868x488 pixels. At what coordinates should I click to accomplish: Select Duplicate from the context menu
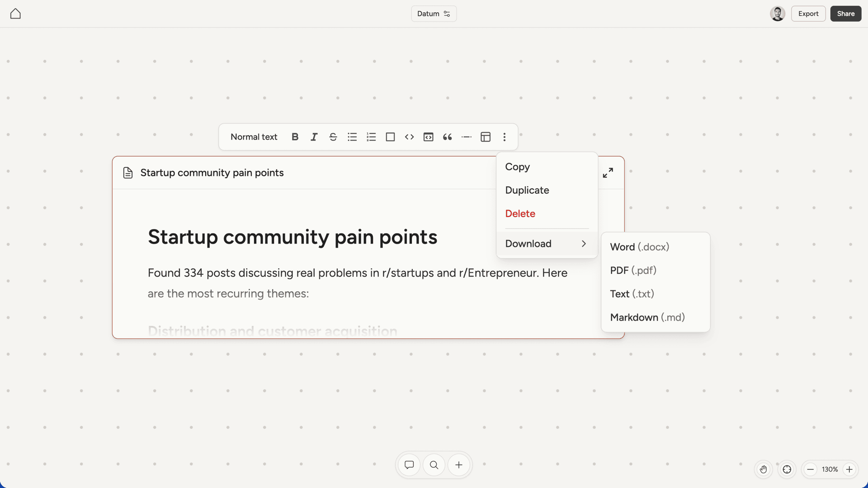(527, 190)
